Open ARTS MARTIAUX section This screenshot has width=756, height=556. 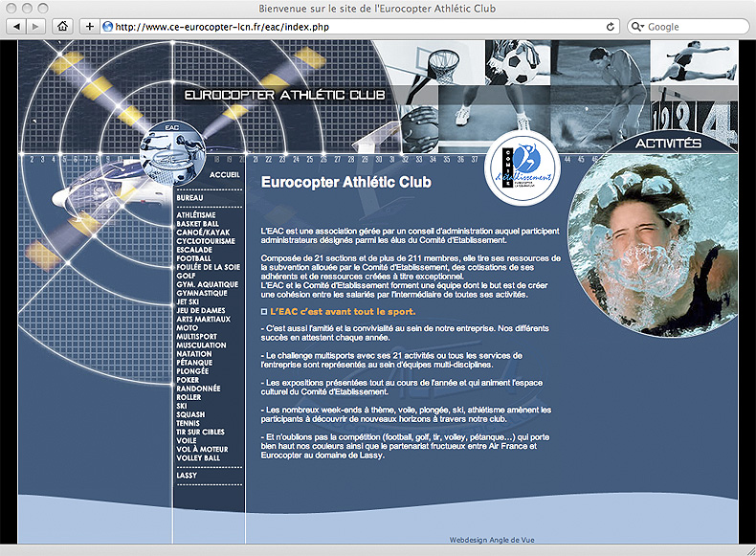(203, 320)
